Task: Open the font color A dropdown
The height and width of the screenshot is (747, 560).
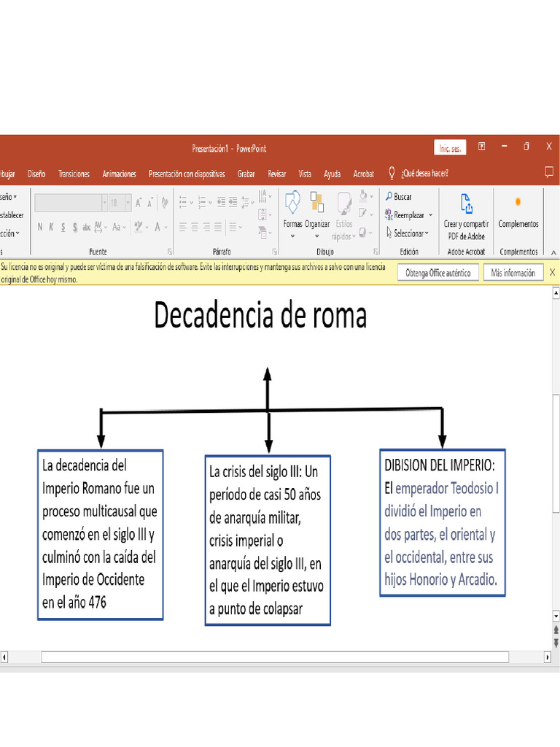Action: [x=166, y=228]
